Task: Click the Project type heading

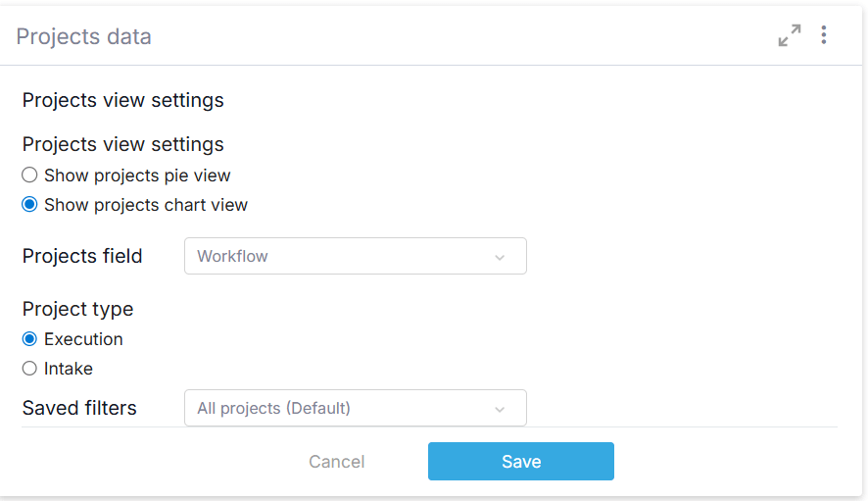Action: pos(77,309)
